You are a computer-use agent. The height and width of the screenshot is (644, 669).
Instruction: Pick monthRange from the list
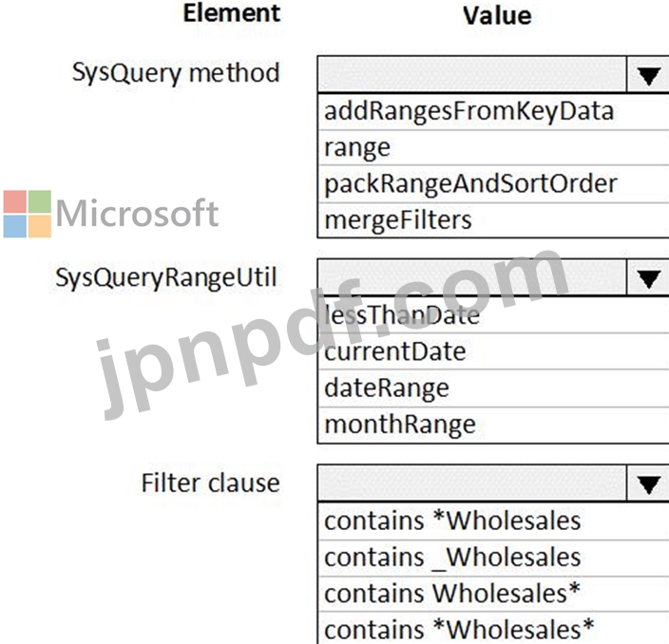pyautogui.click(x=400, y=424)
